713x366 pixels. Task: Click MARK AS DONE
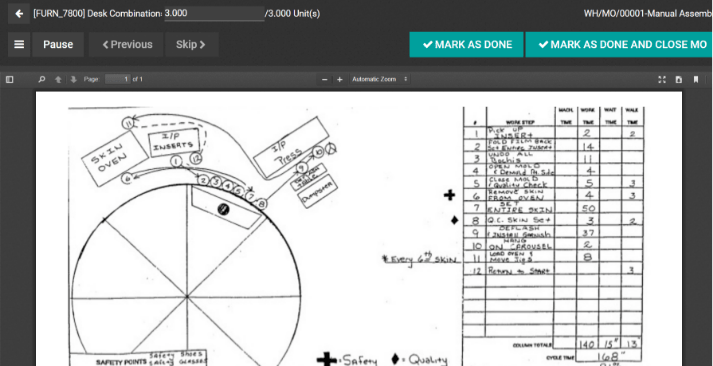467,45
